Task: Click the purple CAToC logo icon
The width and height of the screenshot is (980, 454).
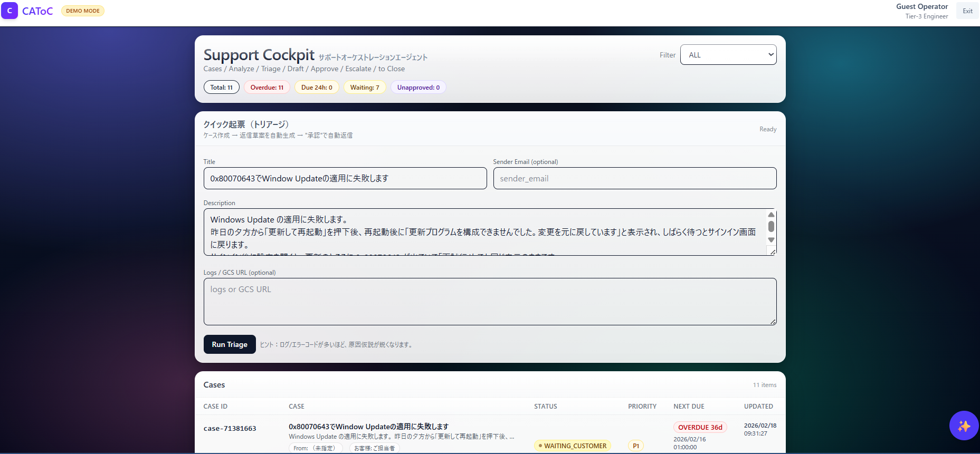Action: [9, 11]
